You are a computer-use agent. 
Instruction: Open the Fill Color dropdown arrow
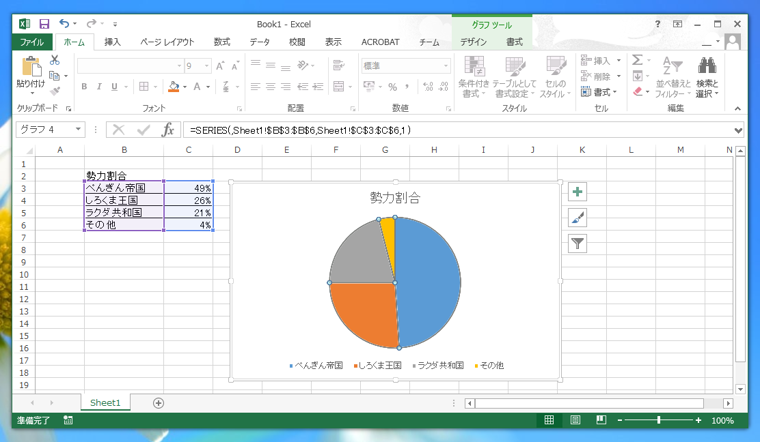tap(185, 87)
